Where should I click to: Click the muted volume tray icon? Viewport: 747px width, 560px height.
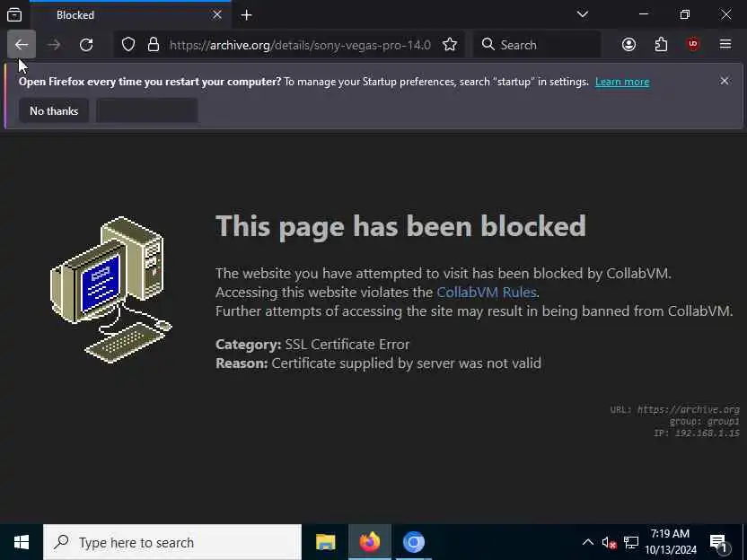(x=609, y=542)
